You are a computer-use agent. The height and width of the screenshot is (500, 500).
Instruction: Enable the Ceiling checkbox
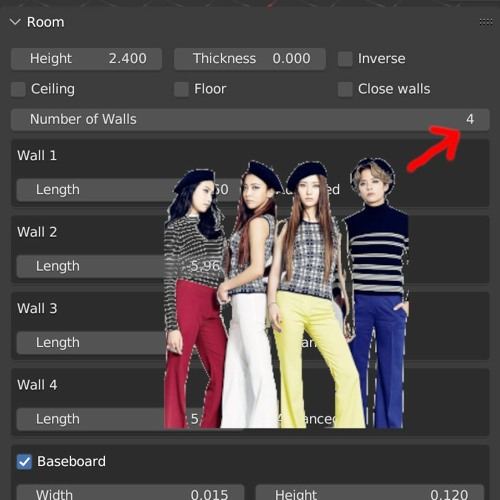point(18,89)
